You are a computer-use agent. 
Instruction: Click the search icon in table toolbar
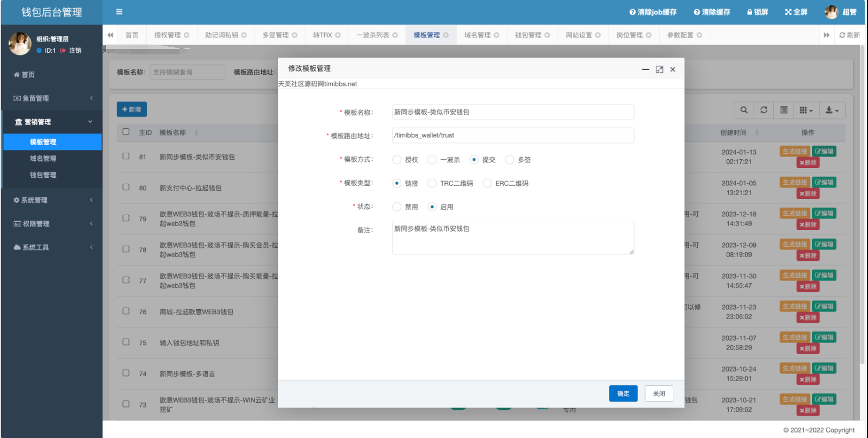[x=743, y=110]
